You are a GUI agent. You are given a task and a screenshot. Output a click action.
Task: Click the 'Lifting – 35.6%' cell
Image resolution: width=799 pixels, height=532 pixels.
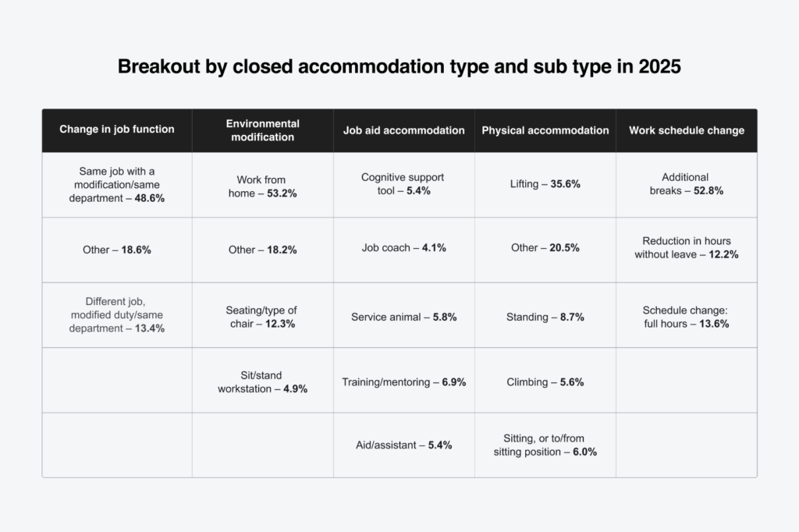click(x=545, y=184)
